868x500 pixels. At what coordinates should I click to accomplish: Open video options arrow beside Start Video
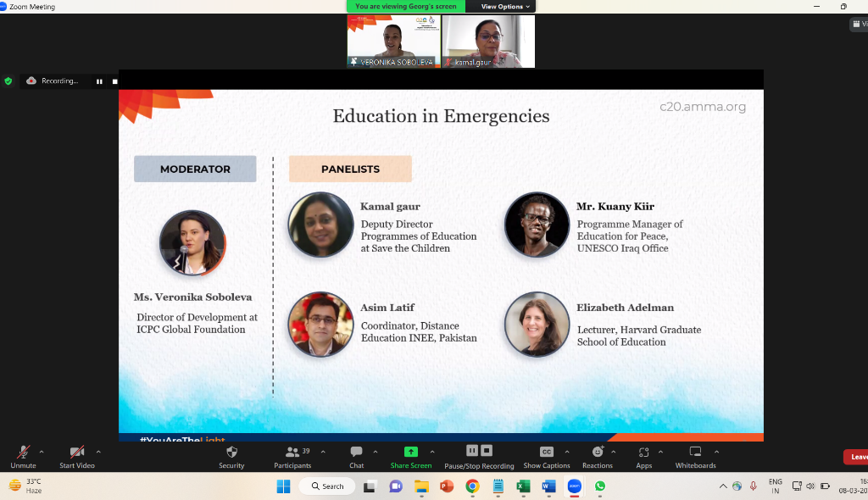coord(98,452)
